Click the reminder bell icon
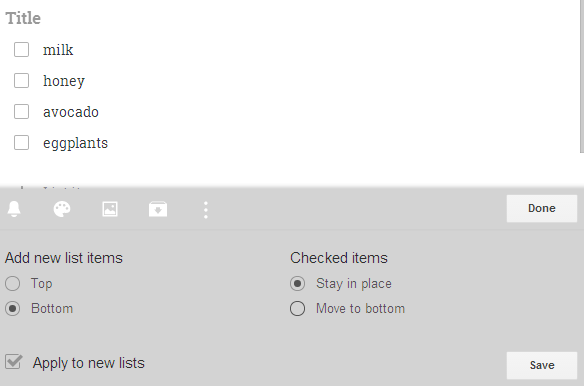 [x=14, y=209]
